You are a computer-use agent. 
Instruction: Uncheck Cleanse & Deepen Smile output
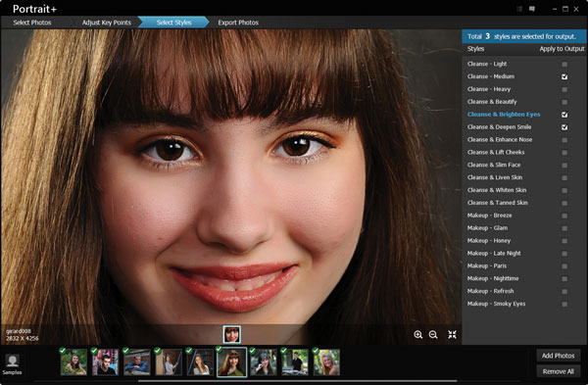(x=564, y=127)
